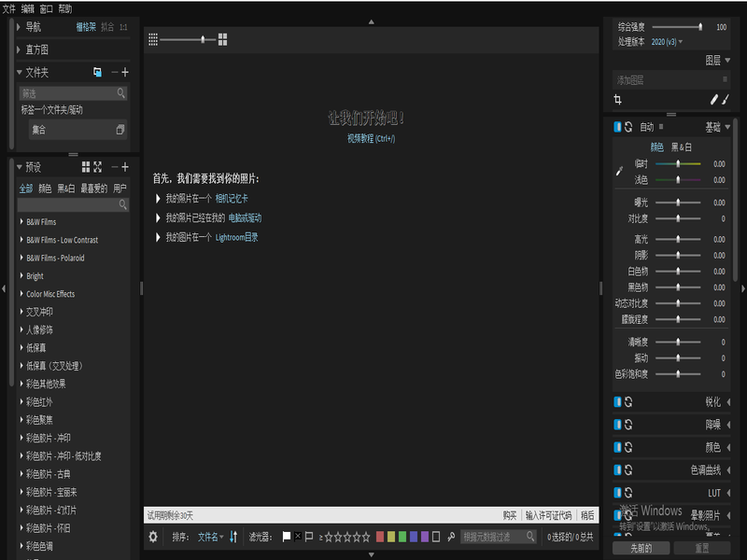
Task: Open the 视频教程 link
Action: click(371, 138)
